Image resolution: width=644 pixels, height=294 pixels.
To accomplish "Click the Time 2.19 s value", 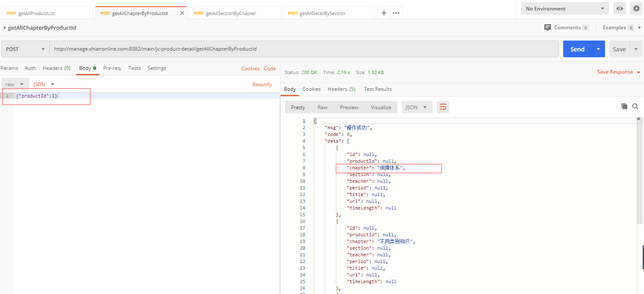I will (x=344, y=72).
